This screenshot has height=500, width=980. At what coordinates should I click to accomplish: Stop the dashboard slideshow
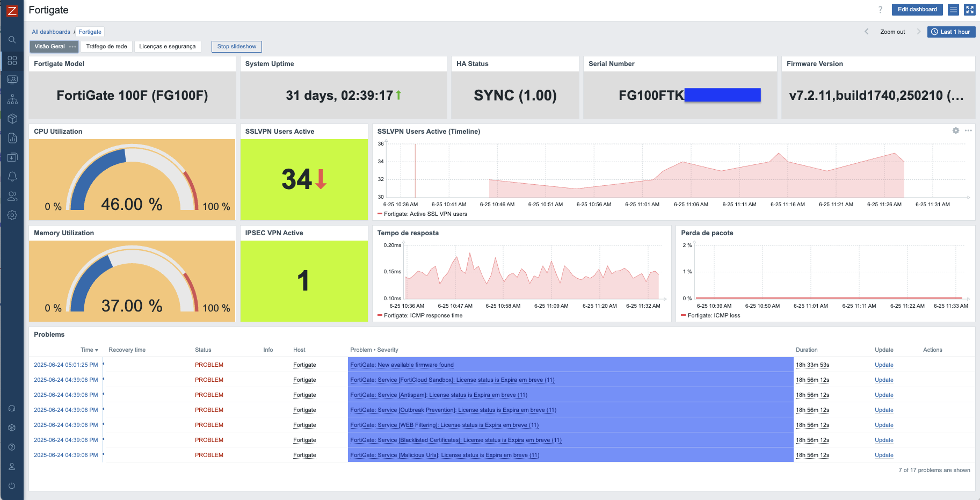point(236,47)
